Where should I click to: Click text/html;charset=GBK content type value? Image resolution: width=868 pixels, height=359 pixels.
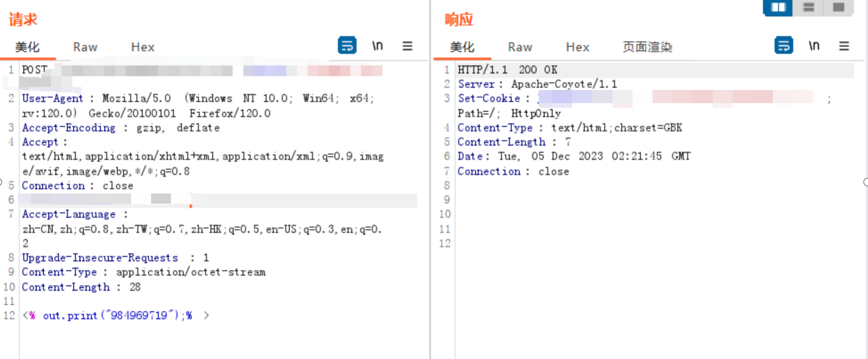point(616,128)
